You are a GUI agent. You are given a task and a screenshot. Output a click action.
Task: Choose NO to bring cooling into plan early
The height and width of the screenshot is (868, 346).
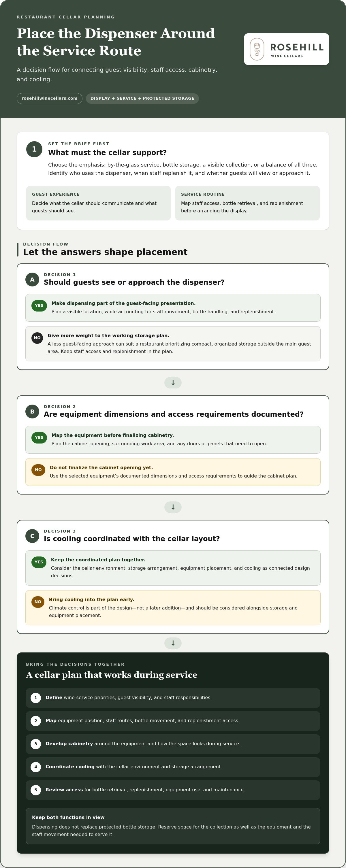[x=38, y=602]
